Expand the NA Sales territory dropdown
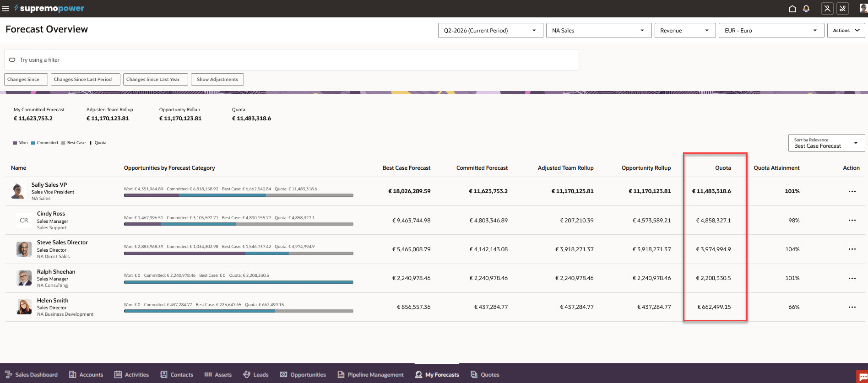Viewport: 868px width, 383px height. coord(599,31)
